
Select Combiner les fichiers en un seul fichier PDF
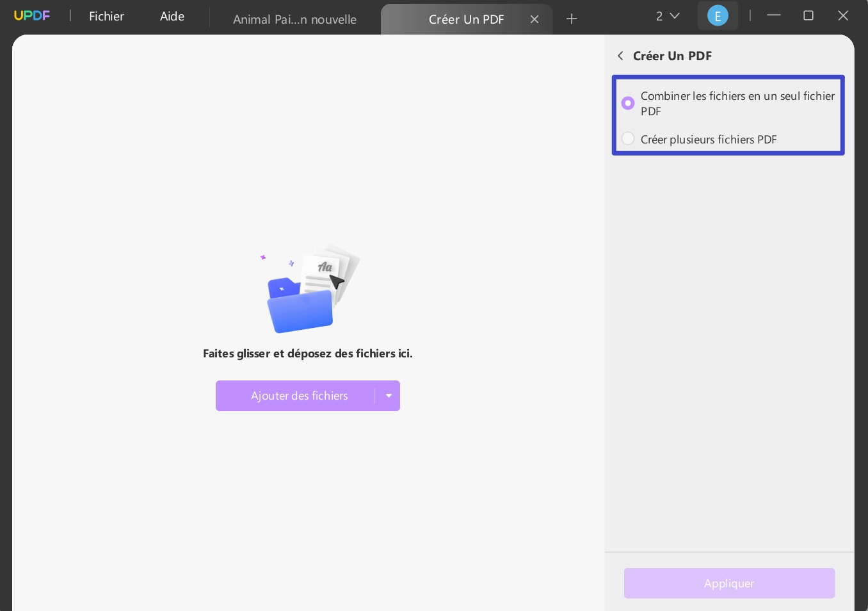(627, 103)
